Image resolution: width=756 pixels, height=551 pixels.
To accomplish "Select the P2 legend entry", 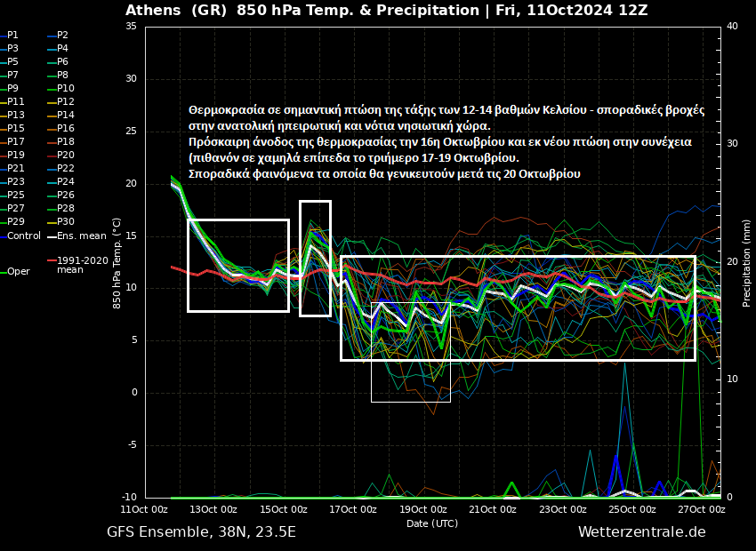I will [x=62, y=35].
